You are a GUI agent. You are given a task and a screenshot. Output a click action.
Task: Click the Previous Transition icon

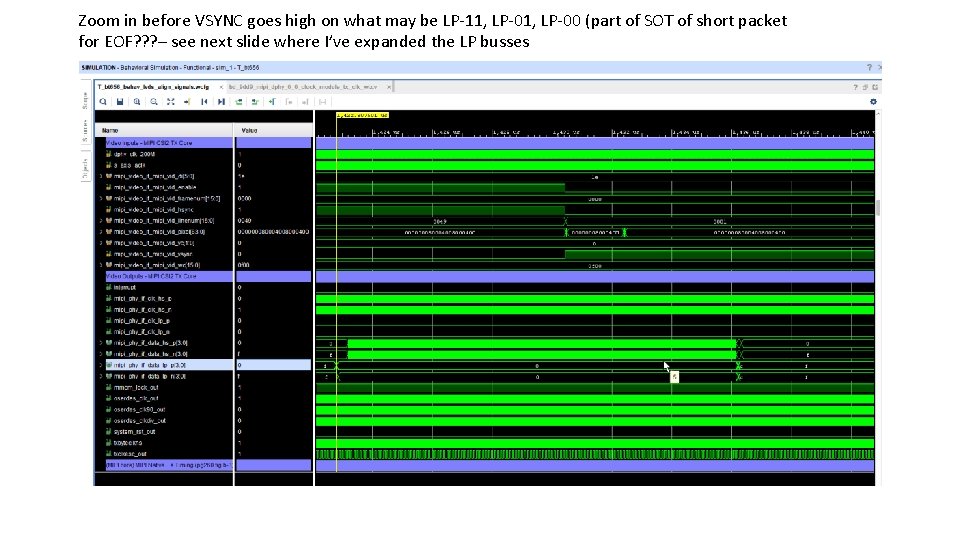[x=238, y=102]
